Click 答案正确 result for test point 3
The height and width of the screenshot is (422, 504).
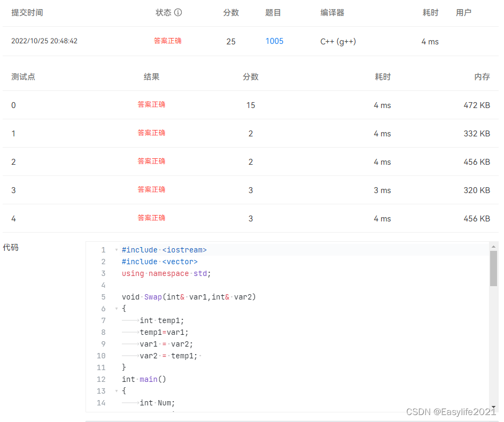(151, 189)
